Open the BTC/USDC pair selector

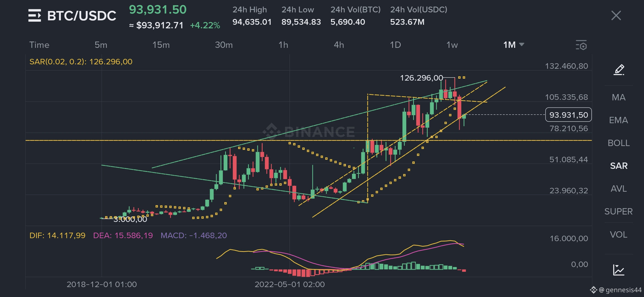[x=81, y=16]
